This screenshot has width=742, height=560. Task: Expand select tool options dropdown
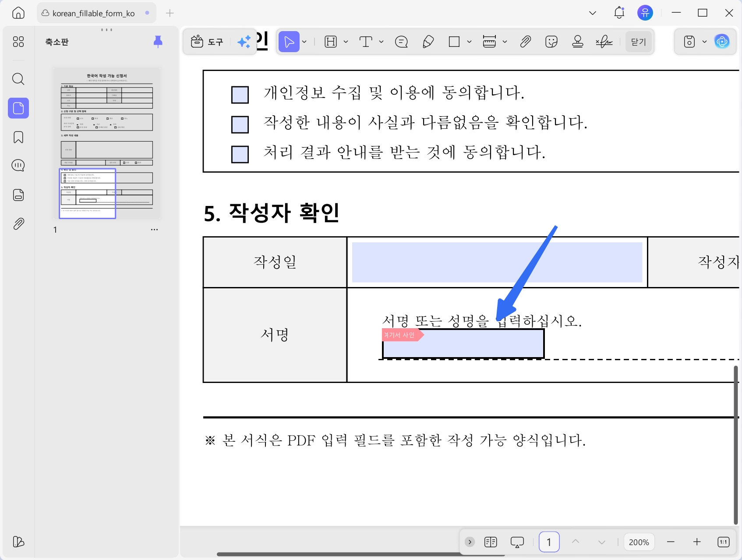click(x=304, y=42)
